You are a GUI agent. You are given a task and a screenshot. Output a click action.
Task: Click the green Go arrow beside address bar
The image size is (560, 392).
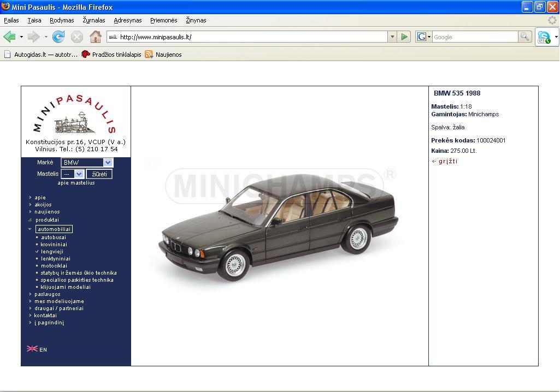point(404,37)
